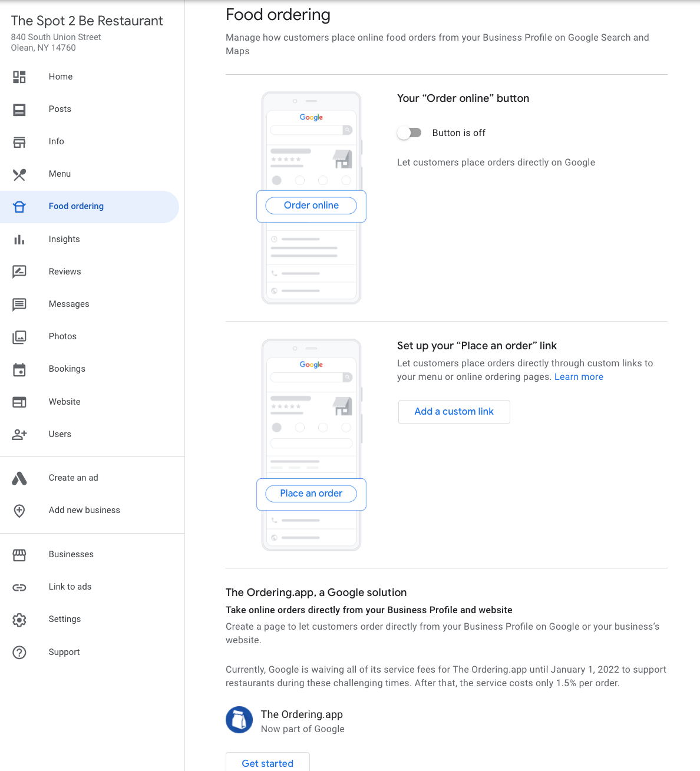The width and height of the screenshot is (700, 771).
Task: Click Place an order button in phone preview
Action: [311, 494]
